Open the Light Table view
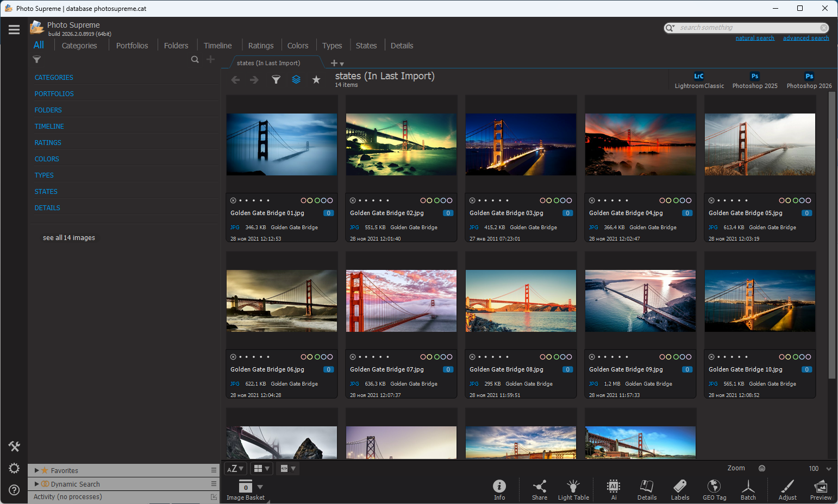838x504 pixels. point(573,489)
